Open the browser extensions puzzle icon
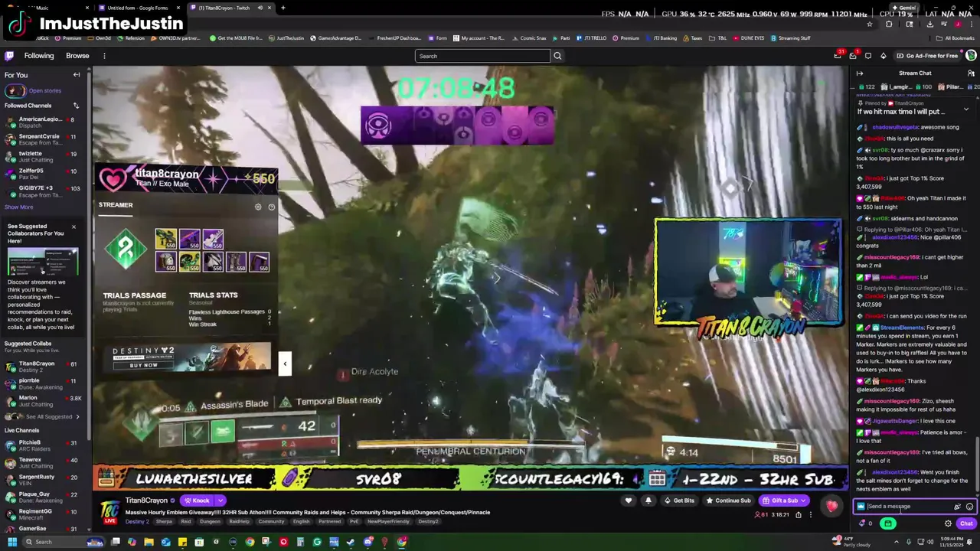This screenshot has height=551, width=980. point(889,24)
